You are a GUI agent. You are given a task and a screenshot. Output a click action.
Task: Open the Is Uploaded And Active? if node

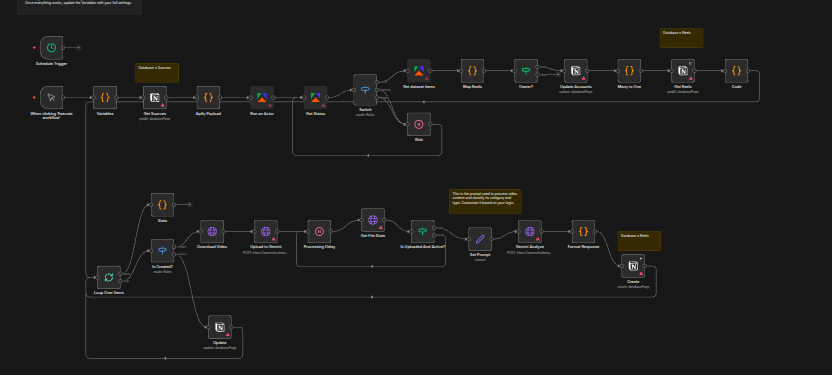point(423,232)
